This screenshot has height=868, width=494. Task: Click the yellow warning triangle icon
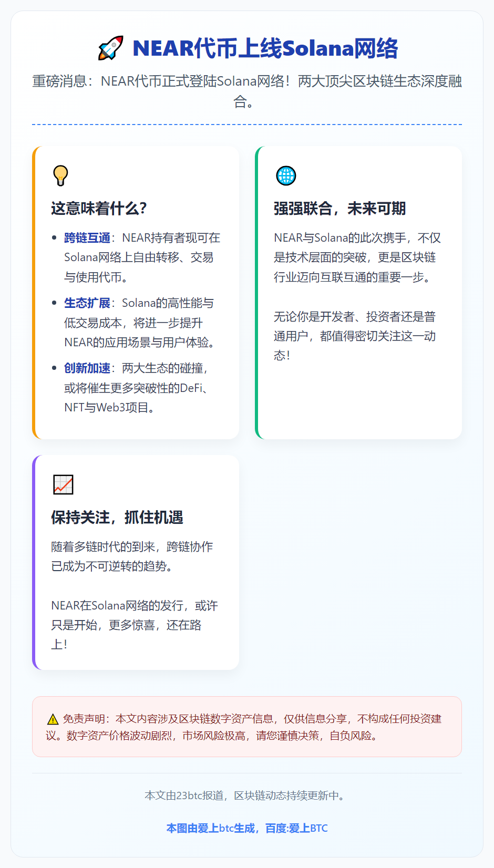[x=53, y=719]
